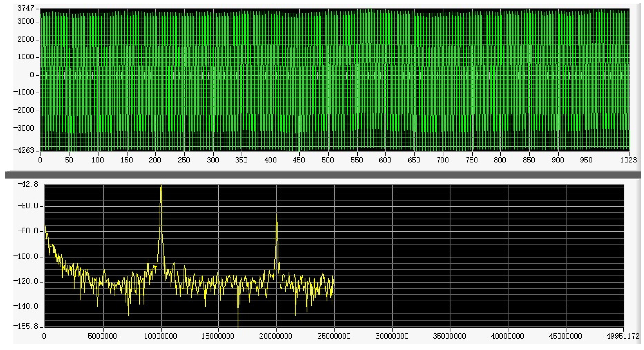Click the 950 tick label on waveform X-axis
This screenshot has height=350, width=644.
[586, 160]
